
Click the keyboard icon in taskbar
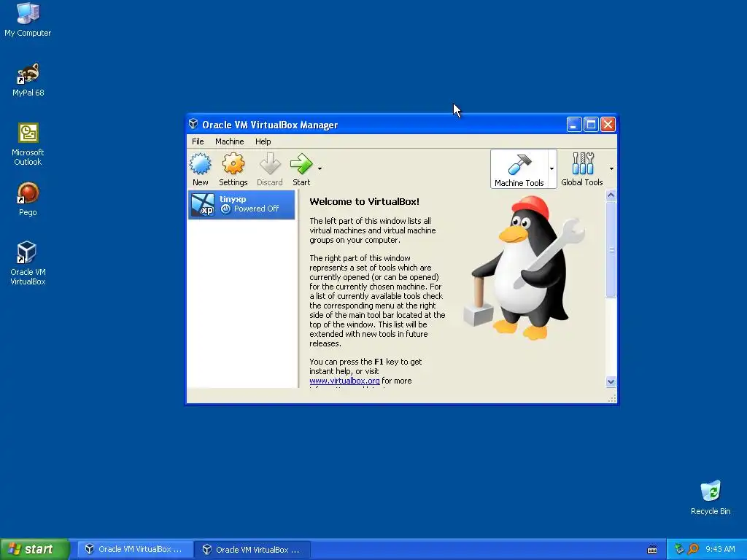(x=652, y=550)
